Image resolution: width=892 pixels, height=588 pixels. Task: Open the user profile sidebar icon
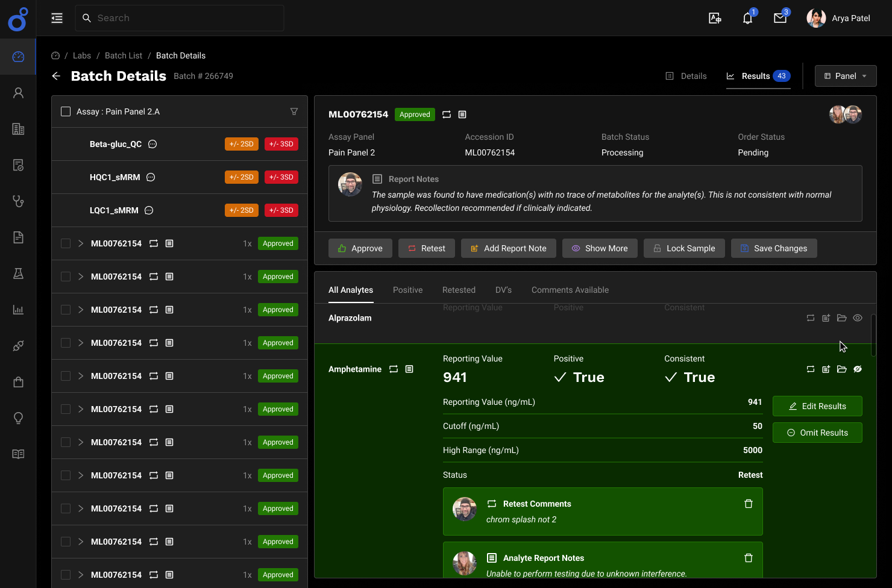(x=18, y=93)
